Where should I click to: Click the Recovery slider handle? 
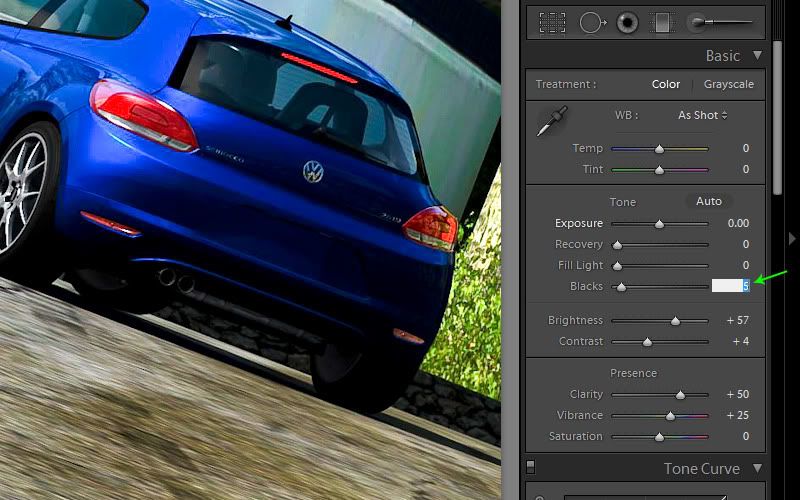click(617, 245)
